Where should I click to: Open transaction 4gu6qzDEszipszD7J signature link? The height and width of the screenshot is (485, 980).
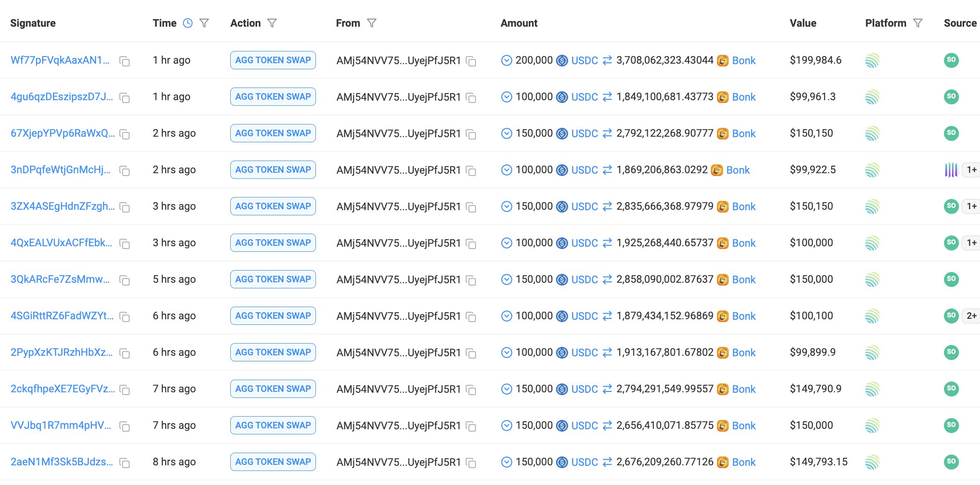(x=62, y=97)
